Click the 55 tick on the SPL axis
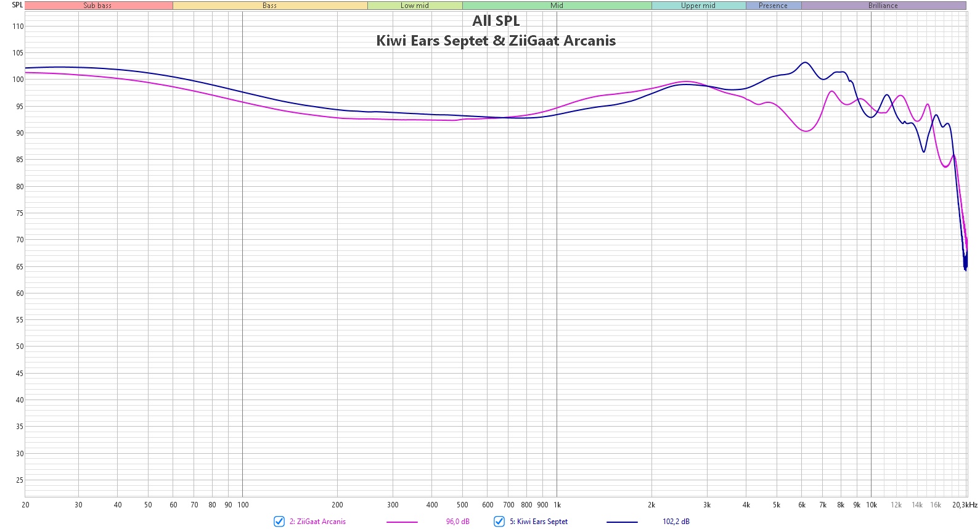Screen dimensions: 980x529 20,320
